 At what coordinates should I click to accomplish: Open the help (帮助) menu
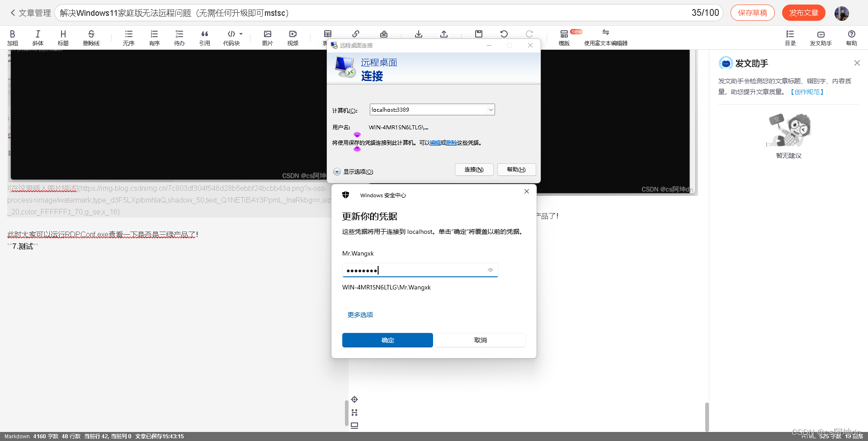[x=852, y=38]
